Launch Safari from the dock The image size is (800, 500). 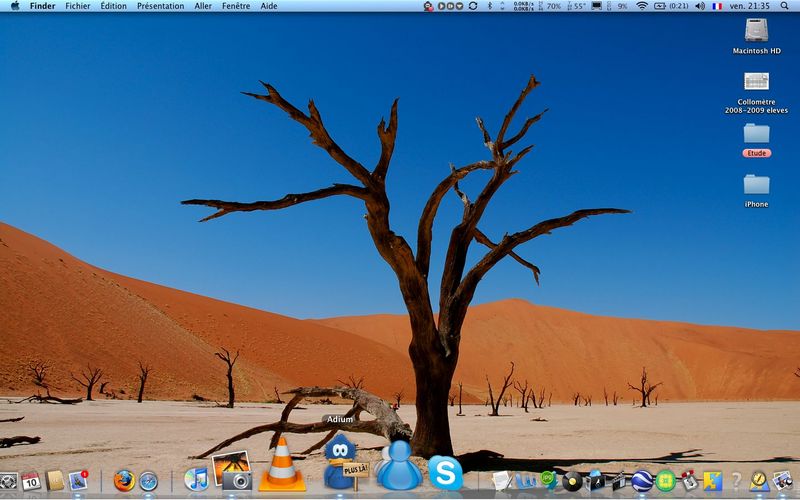[x=148, y=481]
